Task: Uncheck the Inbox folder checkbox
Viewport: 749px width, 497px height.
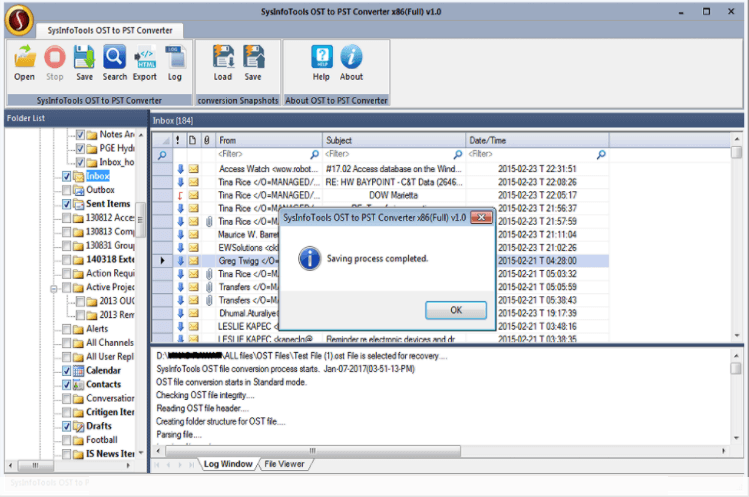Action: [x=66, y=176]
